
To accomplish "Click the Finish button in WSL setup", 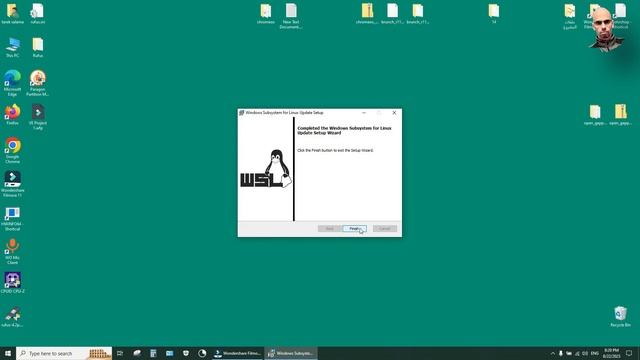I will (x=354, y=229).
